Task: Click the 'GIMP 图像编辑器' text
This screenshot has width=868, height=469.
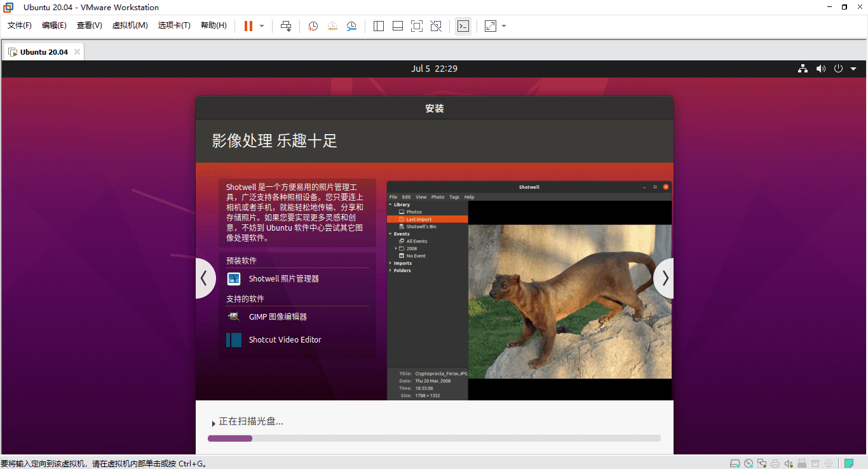Action: [x=278, y=317]
